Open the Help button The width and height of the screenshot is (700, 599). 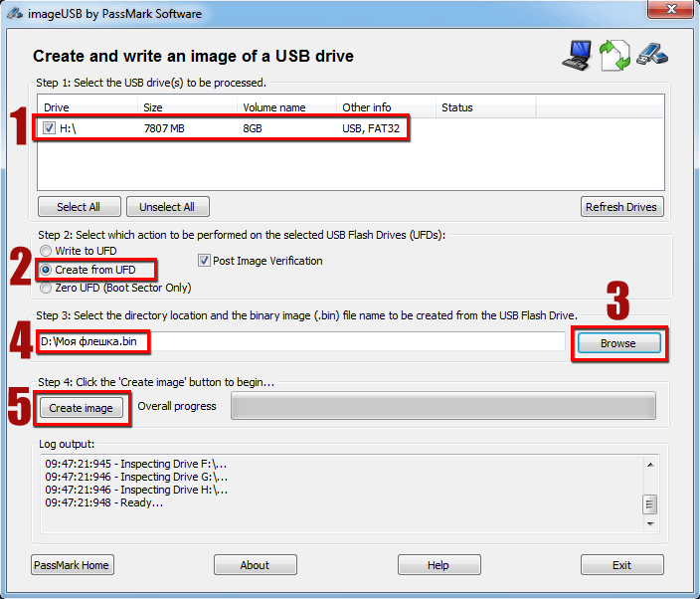pos(438,565)
